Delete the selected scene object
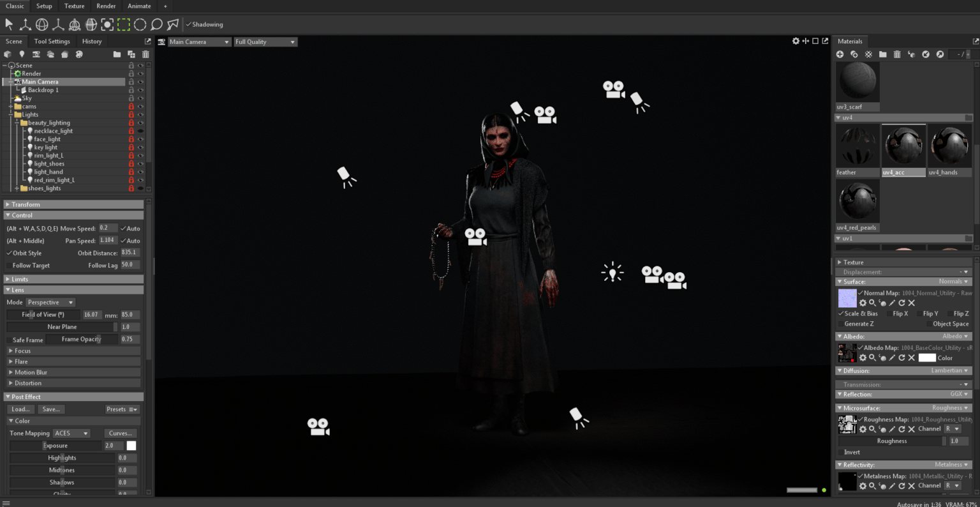Screen dimensions: 980x507 click(x=145, y=54)
